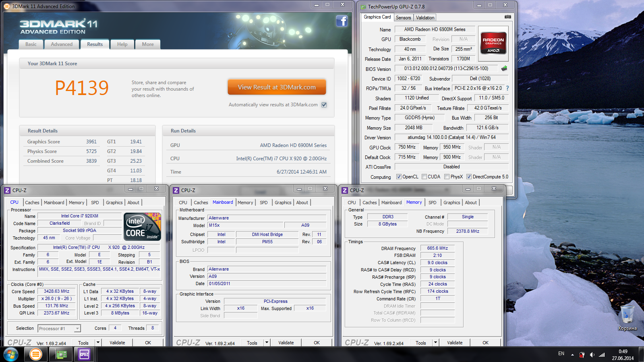Open the volume speaker tray icon
The image size is (644, 362).
pos(592,355)
